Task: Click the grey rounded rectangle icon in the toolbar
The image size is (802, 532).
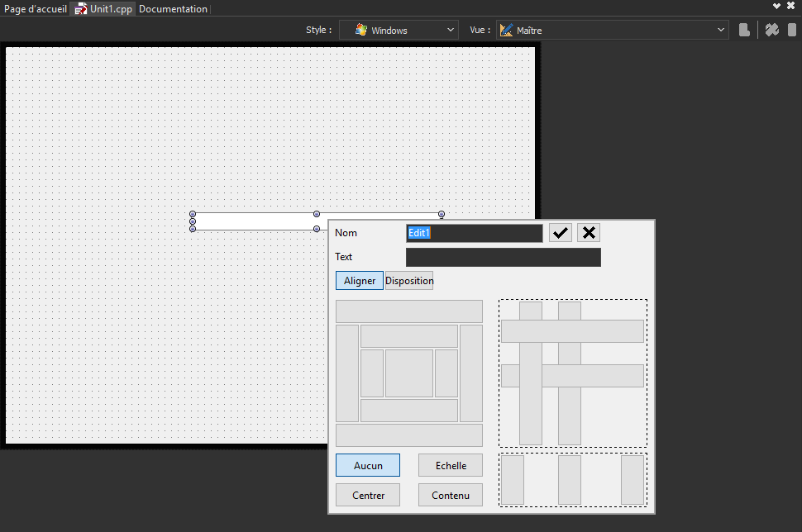Action: pyautogui.click(x=792, y=30)
